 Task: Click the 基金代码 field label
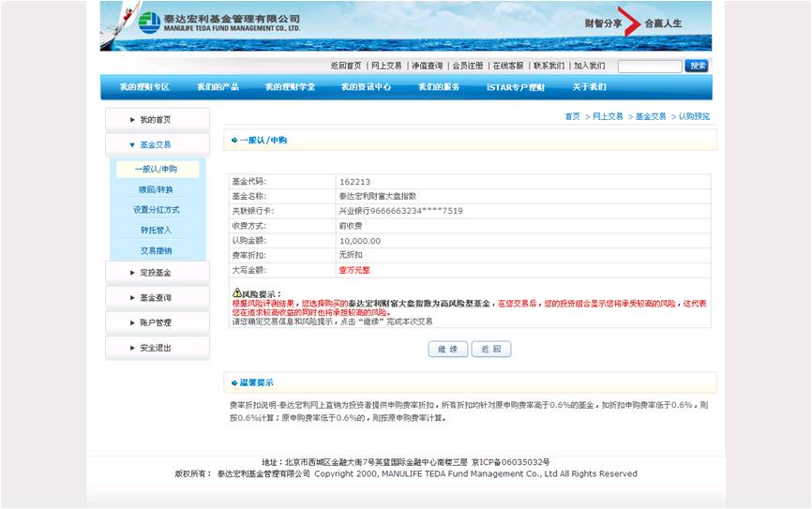click(x=248, y=182)
